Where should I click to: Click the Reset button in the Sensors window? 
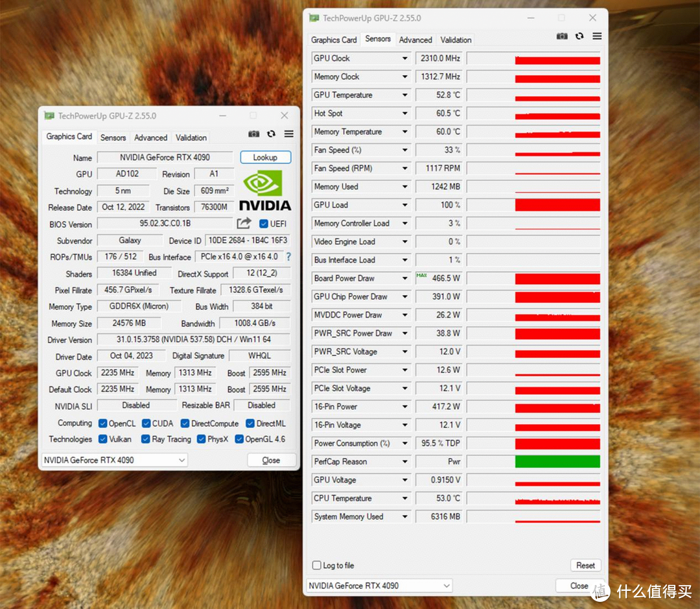585,565
